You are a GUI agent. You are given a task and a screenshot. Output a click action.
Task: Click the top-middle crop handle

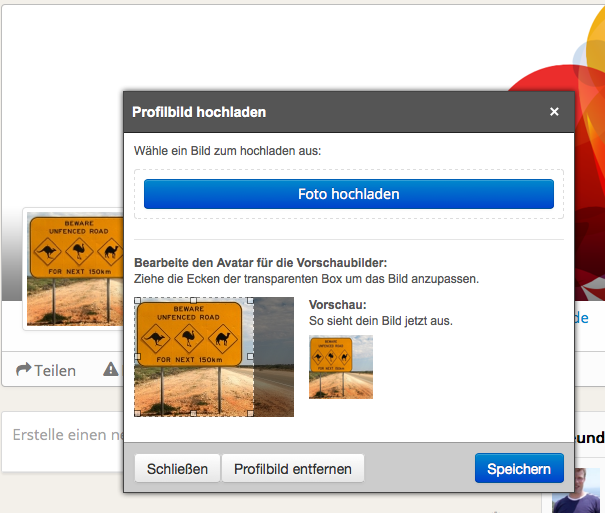(194, 300)
